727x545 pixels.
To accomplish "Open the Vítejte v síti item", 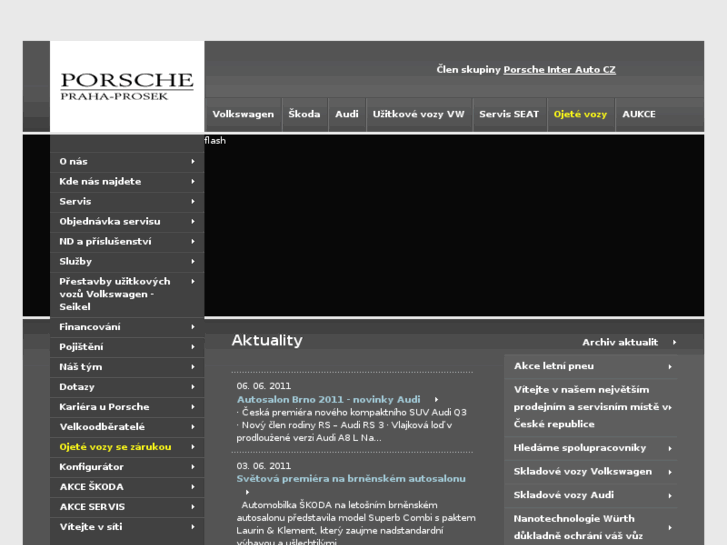I will point(127,526).
